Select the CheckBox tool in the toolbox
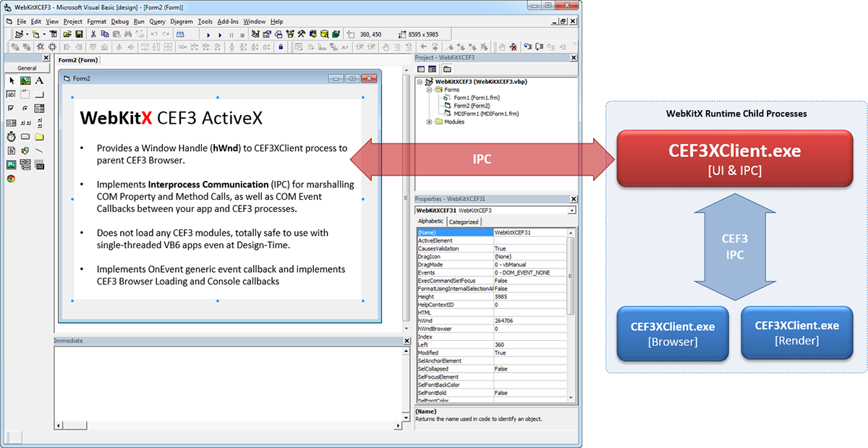 tap(12, 109)
